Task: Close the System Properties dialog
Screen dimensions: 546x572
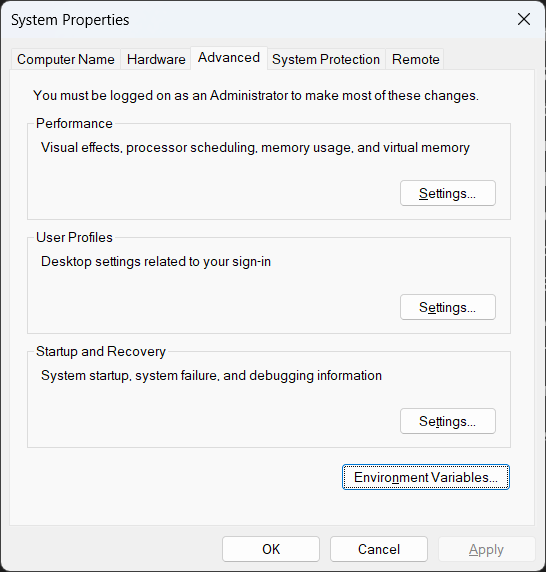Action: [x=524, y=19]
